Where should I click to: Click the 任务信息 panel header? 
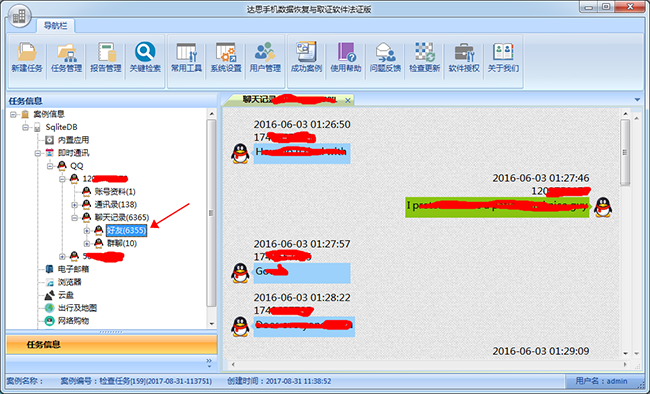[112, 101]
